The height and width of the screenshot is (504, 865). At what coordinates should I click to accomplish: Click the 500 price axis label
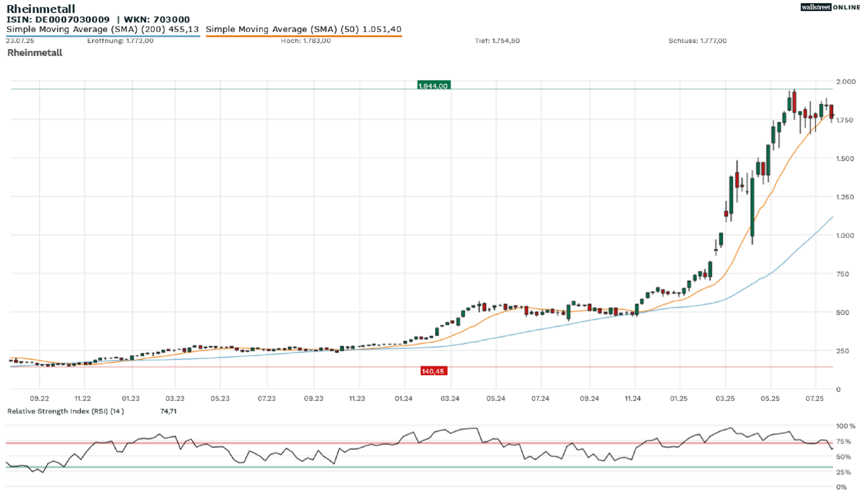click(843, 313)
